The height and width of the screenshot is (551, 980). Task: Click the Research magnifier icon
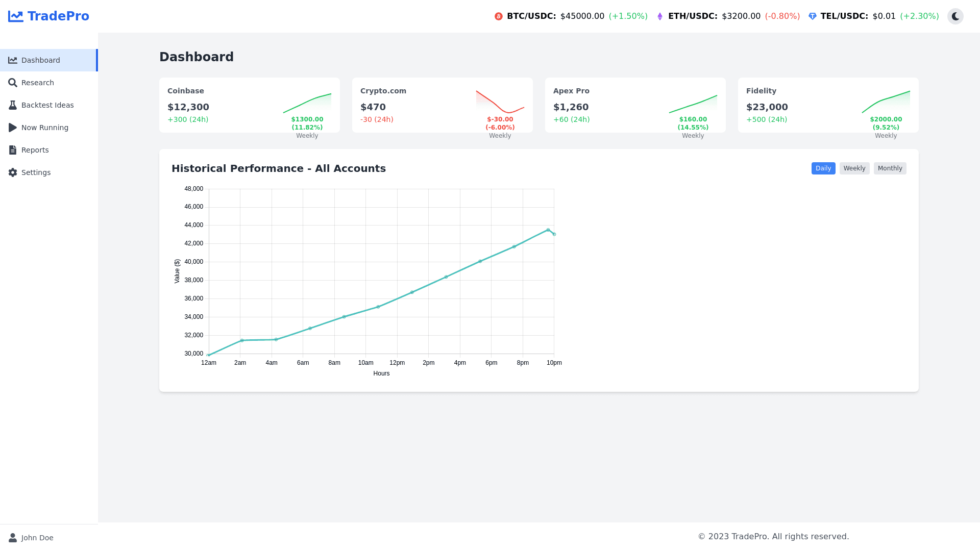click(13, 83)
